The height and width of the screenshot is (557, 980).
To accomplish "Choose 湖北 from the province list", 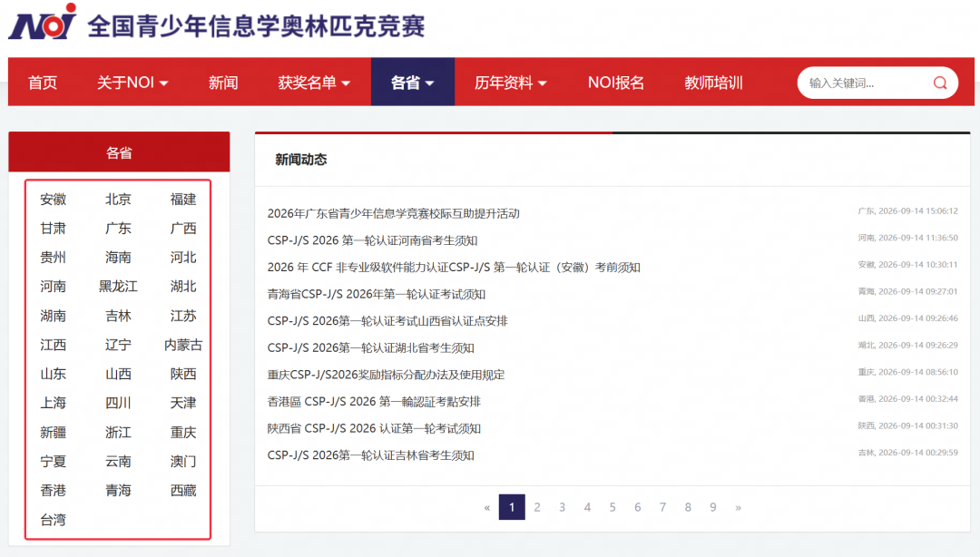I will coord(183,287).
